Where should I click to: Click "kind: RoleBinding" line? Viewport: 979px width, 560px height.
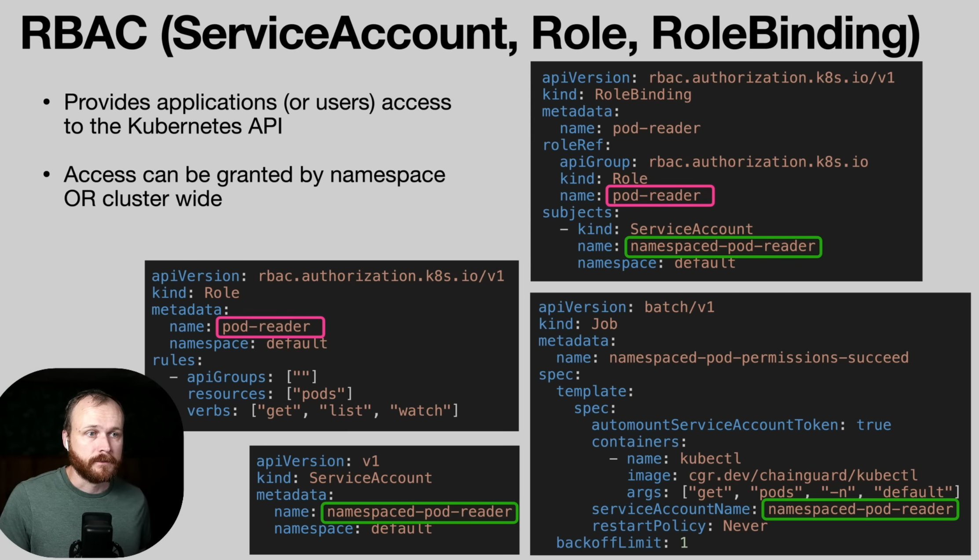coord(616,95)
